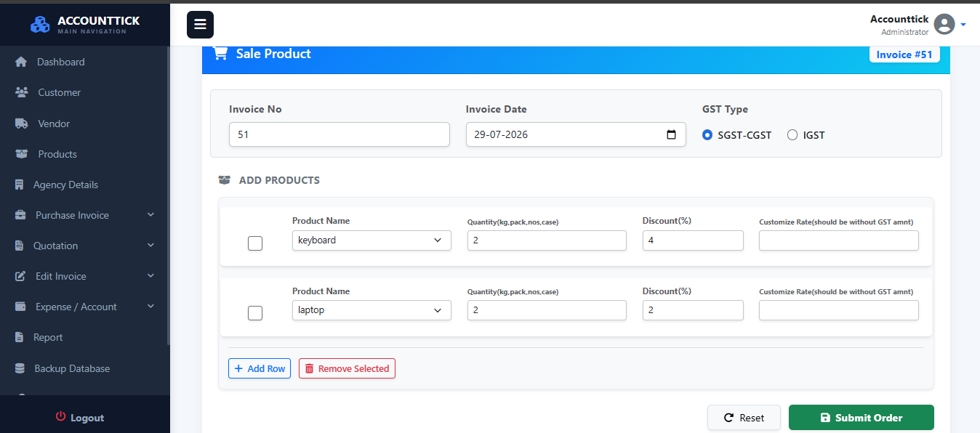Click the refresh icon on Reset

pos(728,418)
